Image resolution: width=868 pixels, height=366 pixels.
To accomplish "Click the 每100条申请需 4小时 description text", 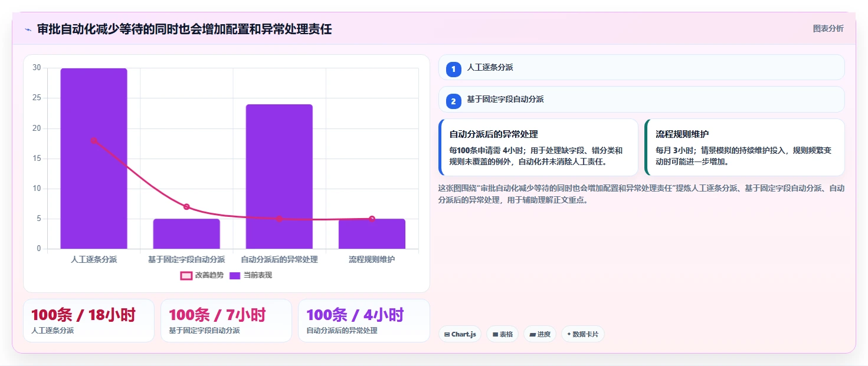I will coord(536,156).
